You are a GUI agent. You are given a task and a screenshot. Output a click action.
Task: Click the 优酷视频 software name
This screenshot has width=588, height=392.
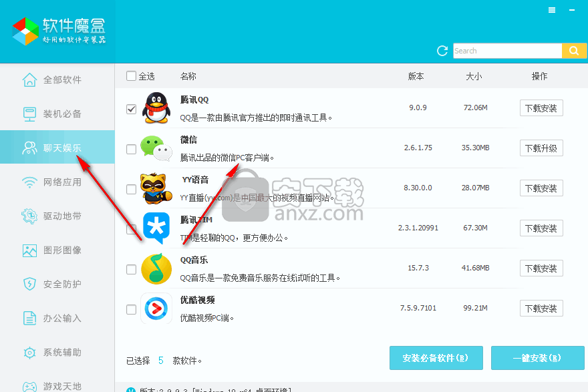(197, 301)
